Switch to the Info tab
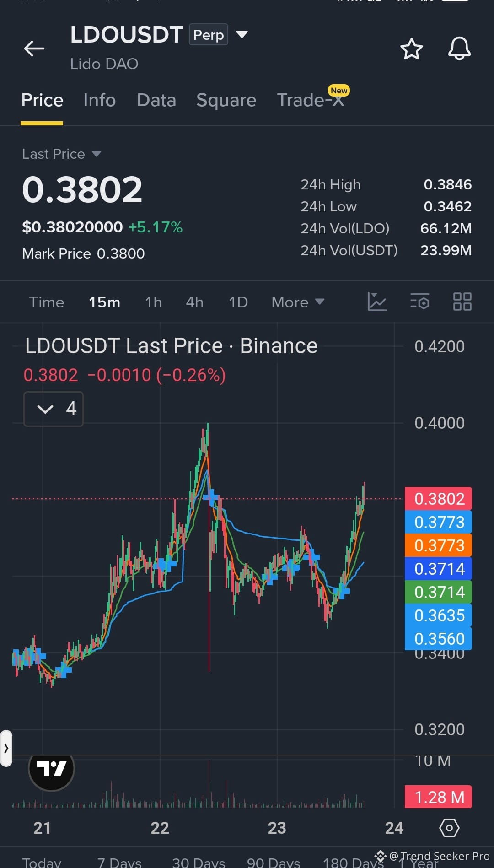The image size is (494, 868). [100, 100]
